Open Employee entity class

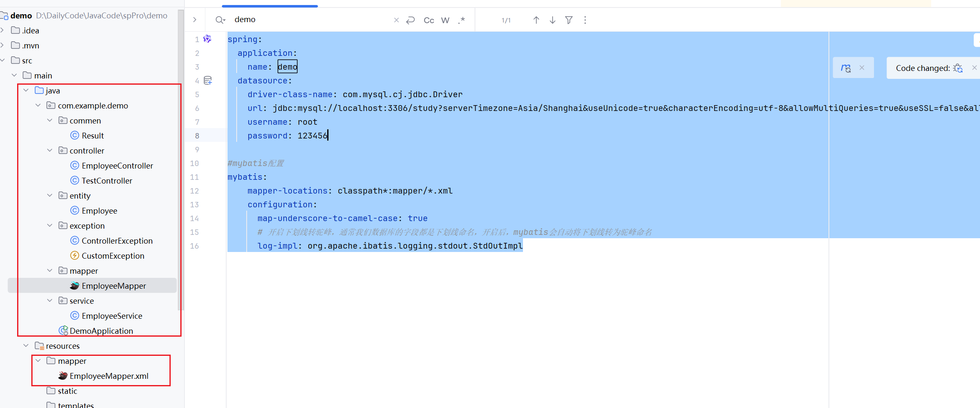tap(99, 211)
